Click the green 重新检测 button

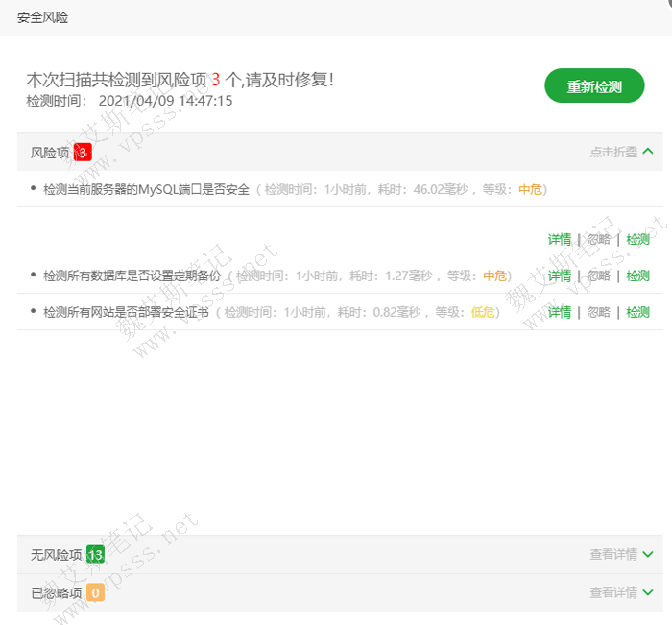pyautogui.click(x=593, y=86)
